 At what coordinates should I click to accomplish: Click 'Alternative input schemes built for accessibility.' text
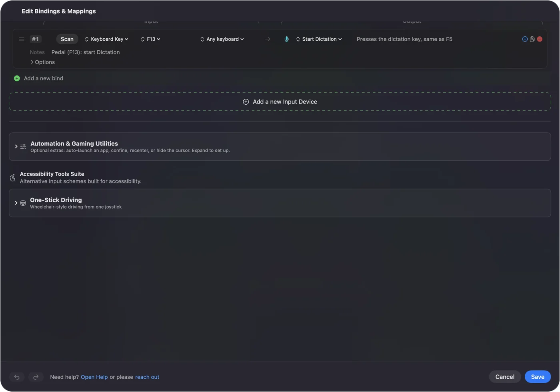point(81,181)
